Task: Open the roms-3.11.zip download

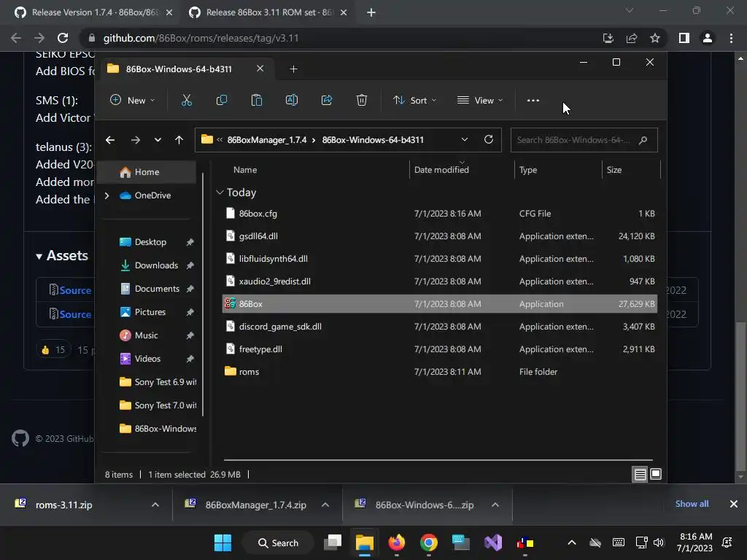Action: 64,505
